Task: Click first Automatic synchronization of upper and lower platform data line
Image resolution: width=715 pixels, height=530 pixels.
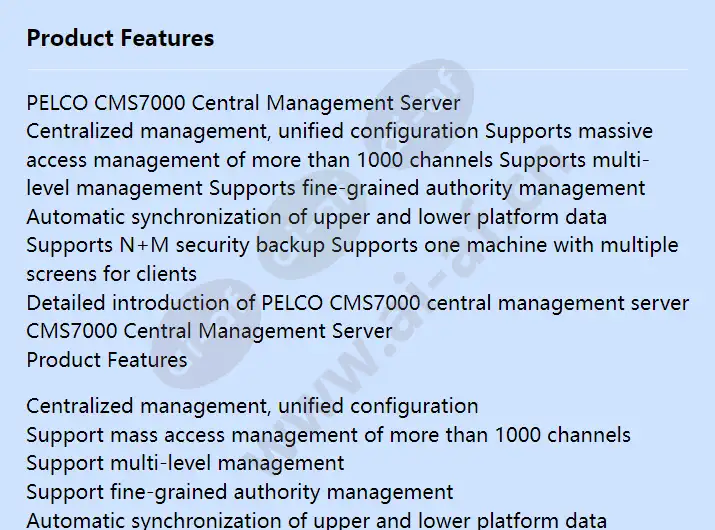Action: pyautogui.click(x=316, y=217)
